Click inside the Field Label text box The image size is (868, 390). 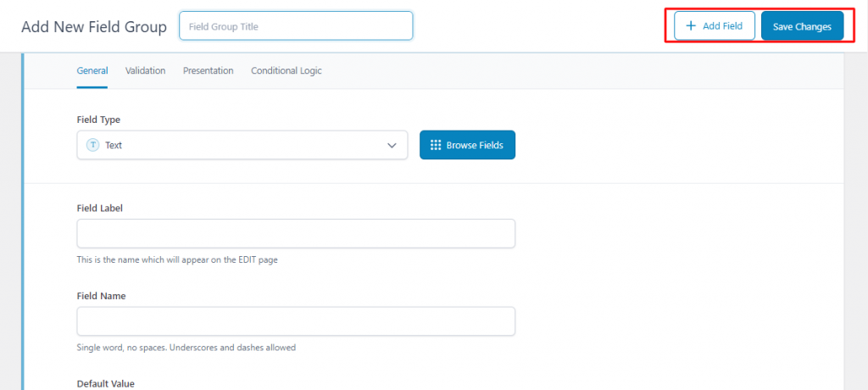coord(296,233)
